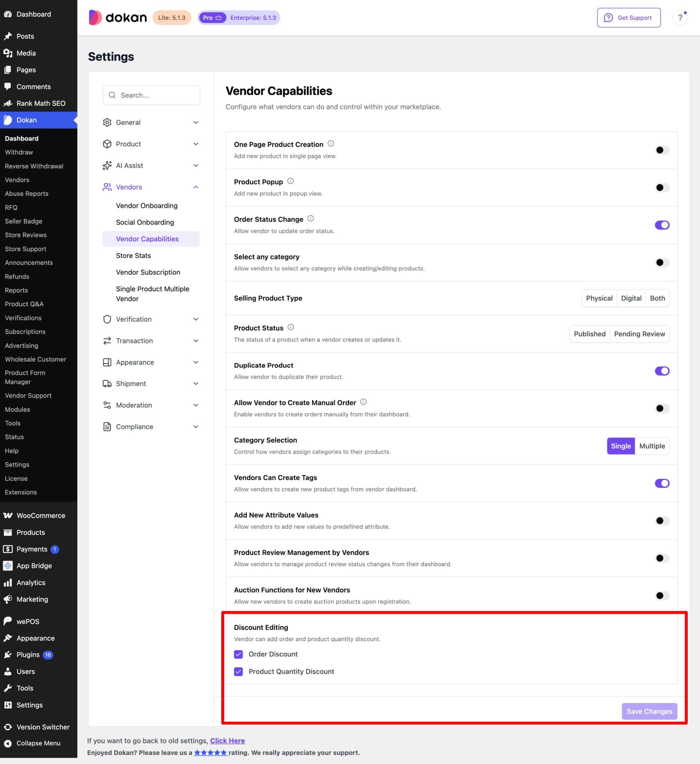Expand the Verification settings section
Screen dimensions: 700x764
[151, 319]
